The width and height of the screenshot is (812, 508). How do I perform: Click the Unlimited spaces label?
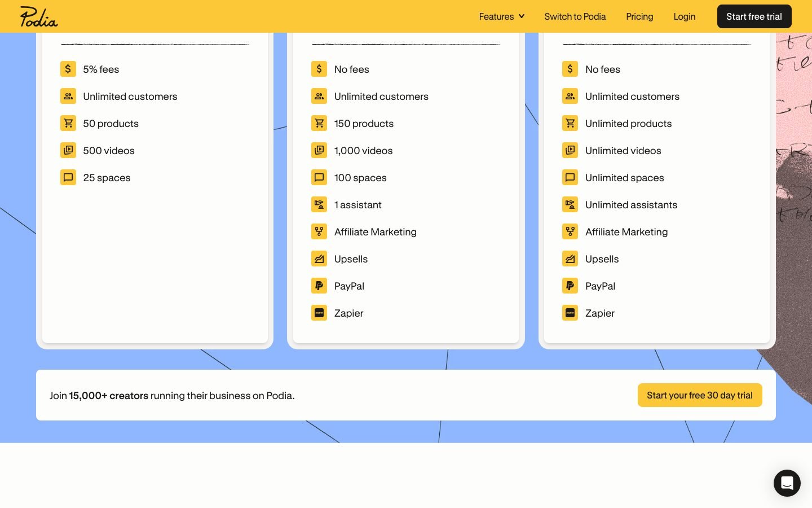coord(624,178)
